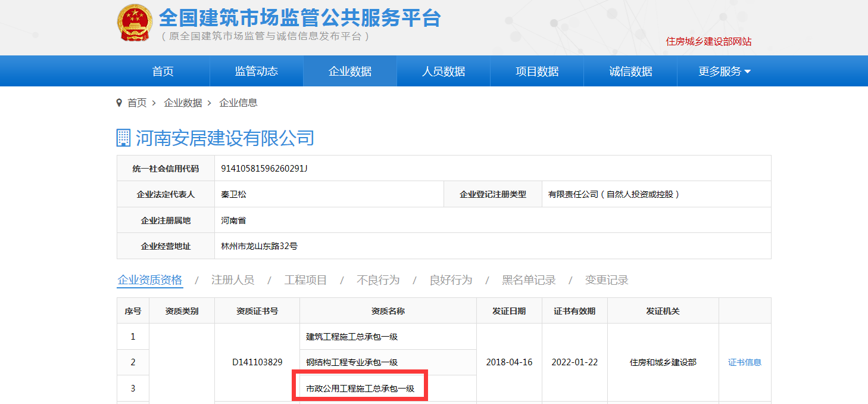Switch to the 良好行为 tab
Image resolution: width=868 pixels, height=404 pixels.
(451, 280)
